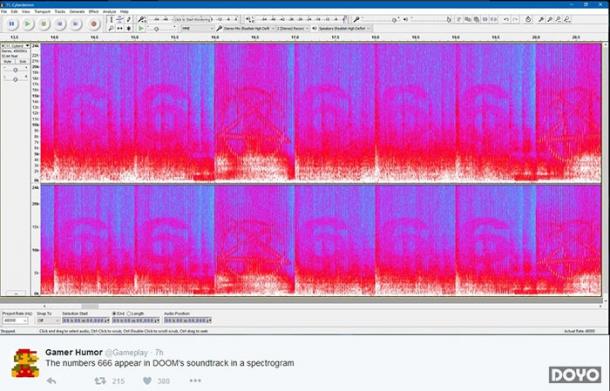
Task: Open the Snap To dropdown
Action: tap(48, 321)
